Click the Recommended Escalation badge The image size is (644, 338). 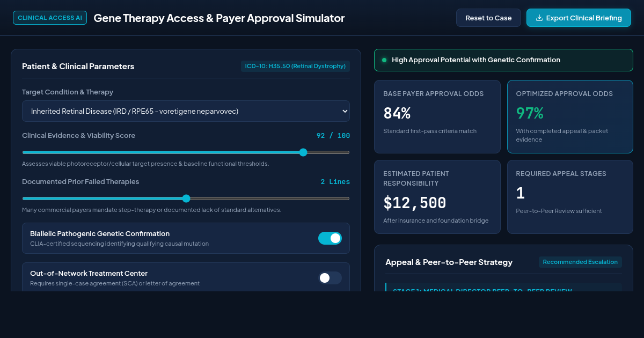click(580, 262)
